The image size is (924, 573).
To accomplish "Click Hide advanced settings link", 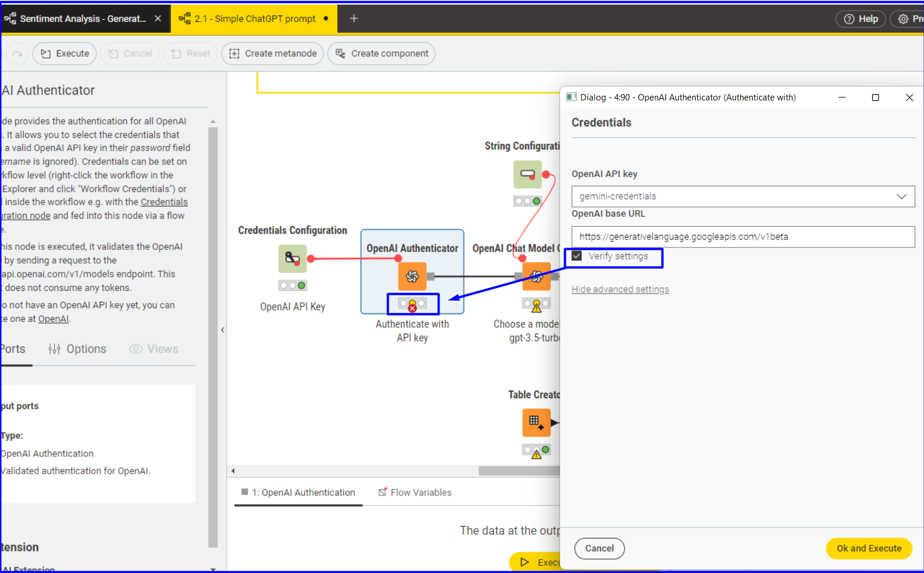I will click(x=620, y=289).
